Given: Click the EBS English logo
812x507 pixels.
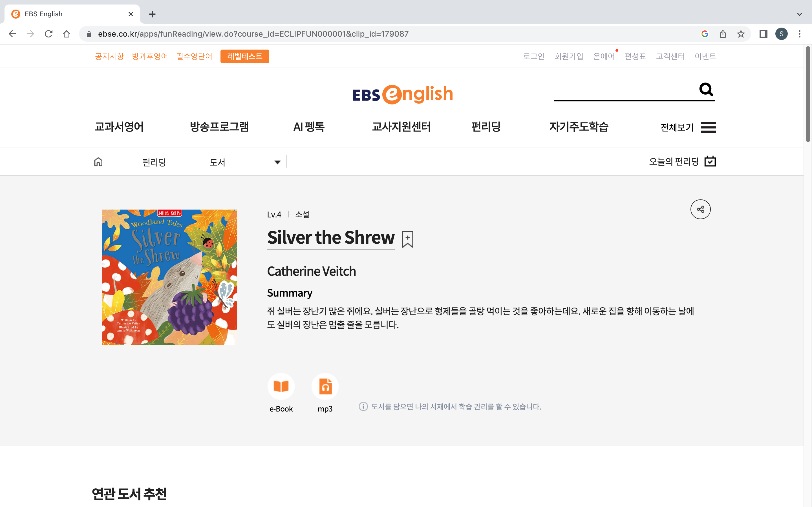Looking at the screenshot, I should click(402, 94).
